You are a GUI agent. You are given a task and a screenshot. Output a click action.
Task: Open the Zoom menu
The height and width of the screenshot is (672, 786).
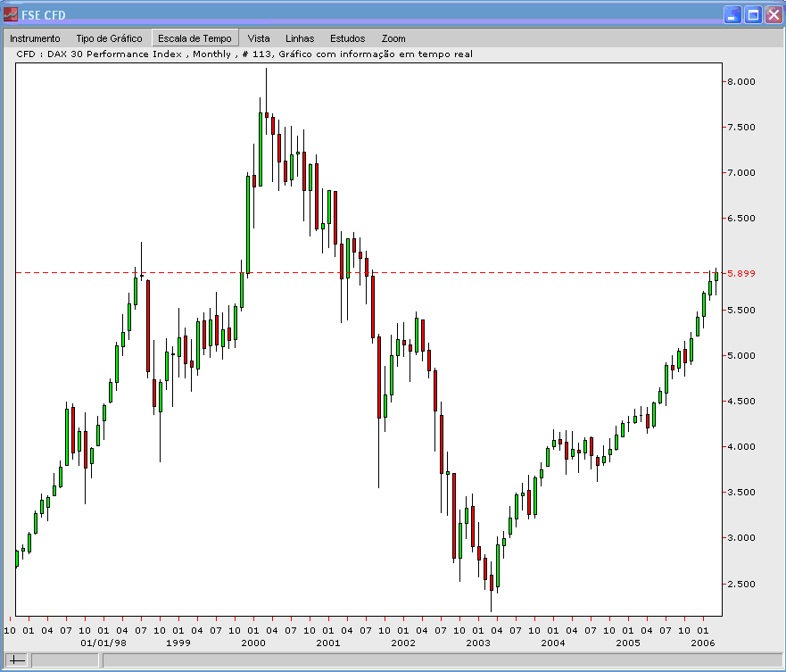pos(393,38)
